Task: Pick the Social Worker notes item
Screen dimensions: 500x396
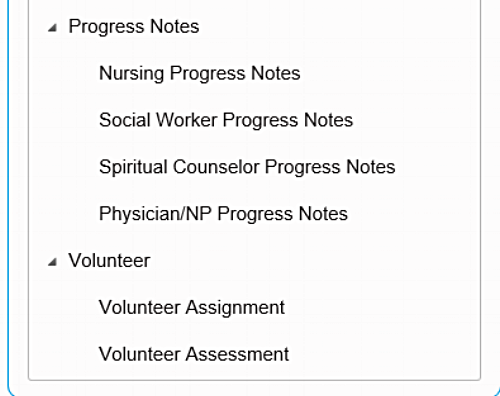Action: point(226,120)
